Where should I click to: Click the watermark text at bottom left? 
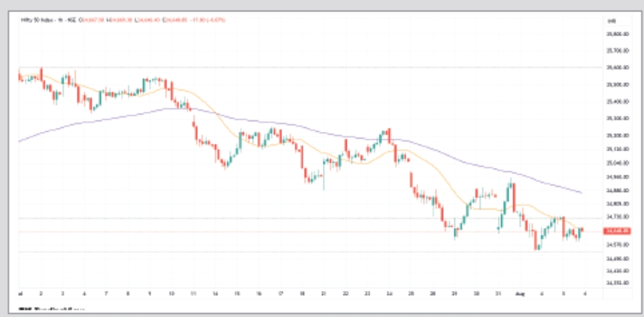point(49,309)
